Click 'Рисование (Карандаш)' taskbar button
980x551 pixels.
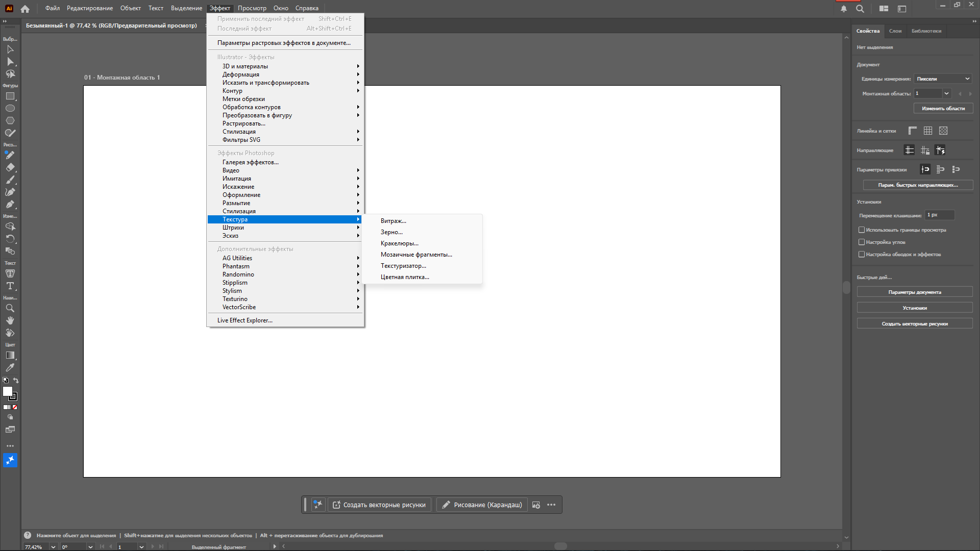pos(482,505)
